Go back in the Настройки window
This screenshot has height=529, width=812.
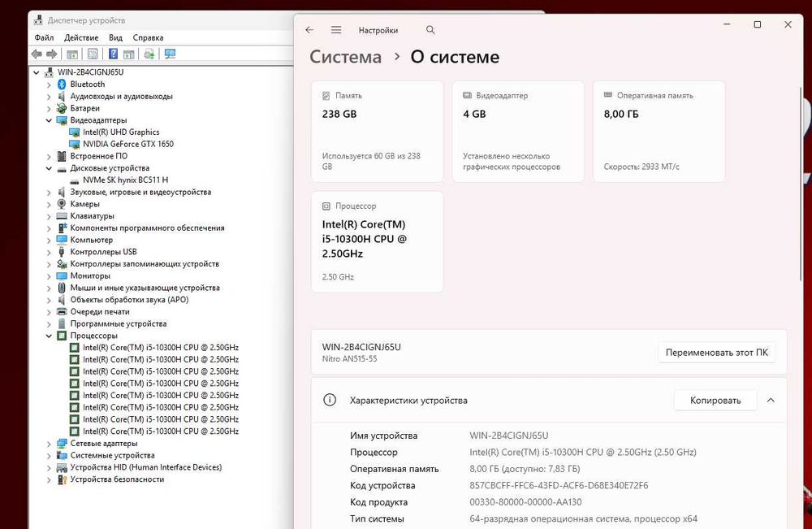[309, 30]
